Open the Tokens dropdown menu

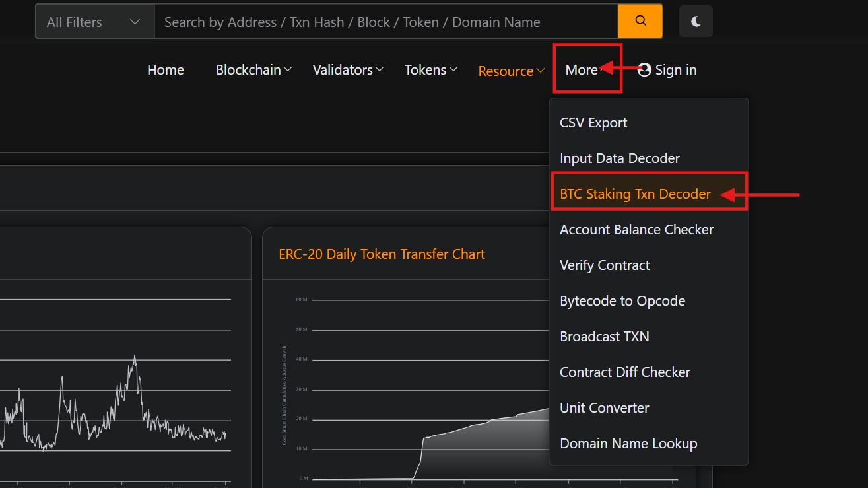click(430, 70)
